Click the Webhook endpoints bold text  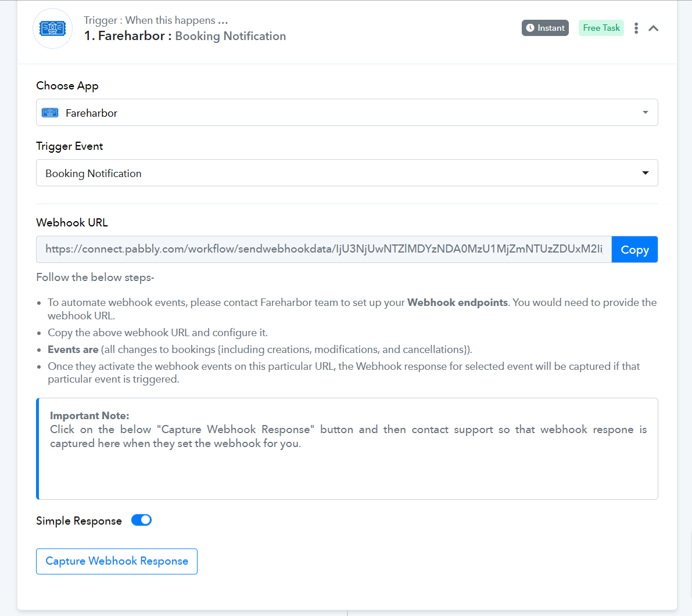[457, 302]
